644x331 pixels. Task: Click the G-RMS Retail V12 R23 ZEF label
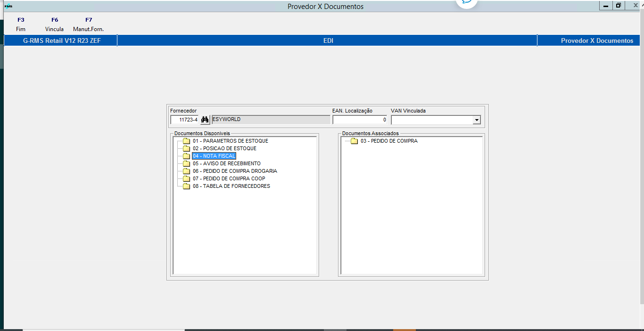(62, 40)
